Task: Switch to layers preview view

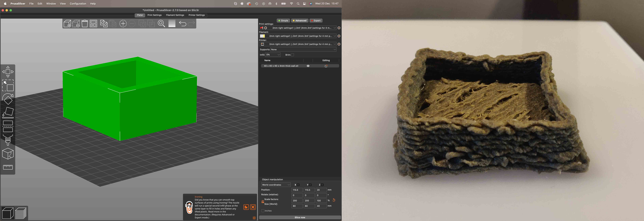Action: pyautogui.click(x=21, y=213)
